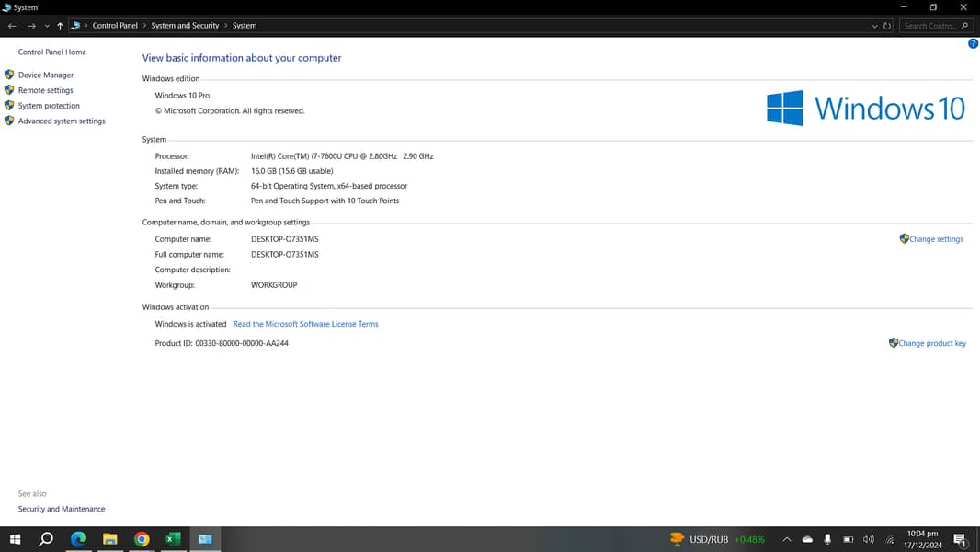Refresh the System page
The height and width of the screenshot is (552, 980).
click(x=887, y=26)
